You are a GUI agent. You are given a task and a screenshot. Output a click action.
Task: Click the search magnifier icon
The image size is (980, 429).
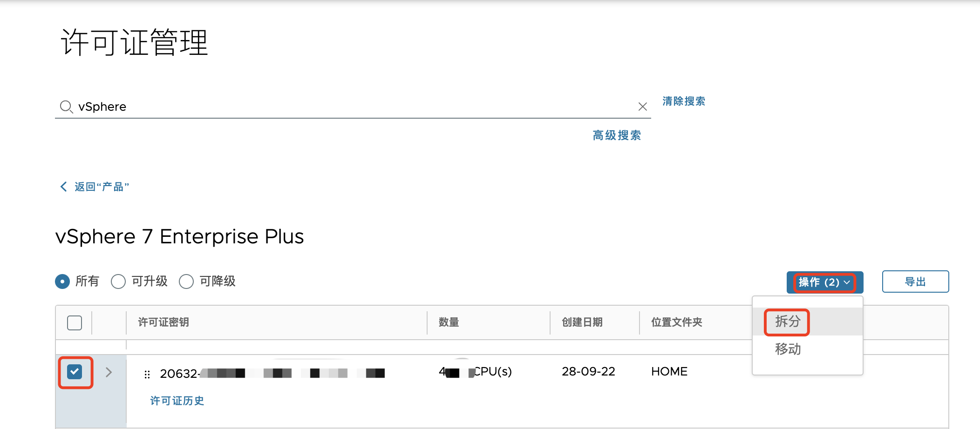[x=66, y=107]
